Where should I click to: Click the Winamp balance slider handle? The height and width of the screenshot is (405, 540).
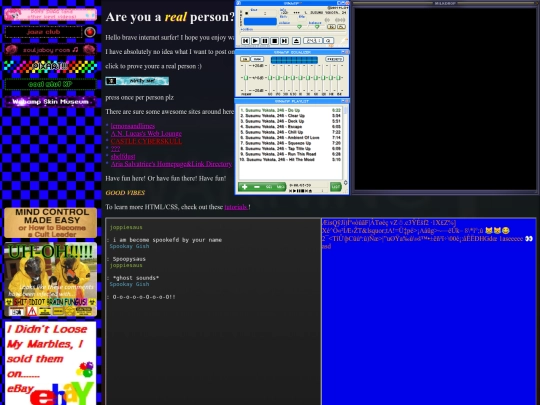point(316,27)
